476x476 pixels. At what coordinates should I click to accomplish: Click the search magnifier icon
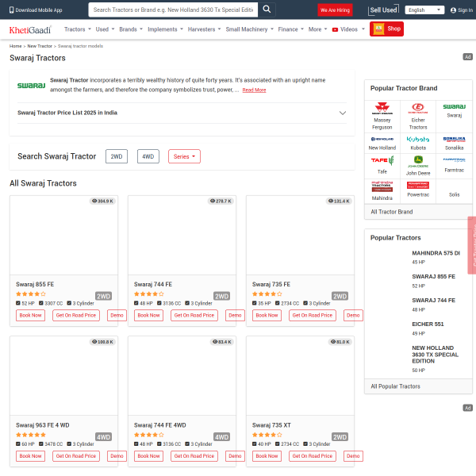267,10
